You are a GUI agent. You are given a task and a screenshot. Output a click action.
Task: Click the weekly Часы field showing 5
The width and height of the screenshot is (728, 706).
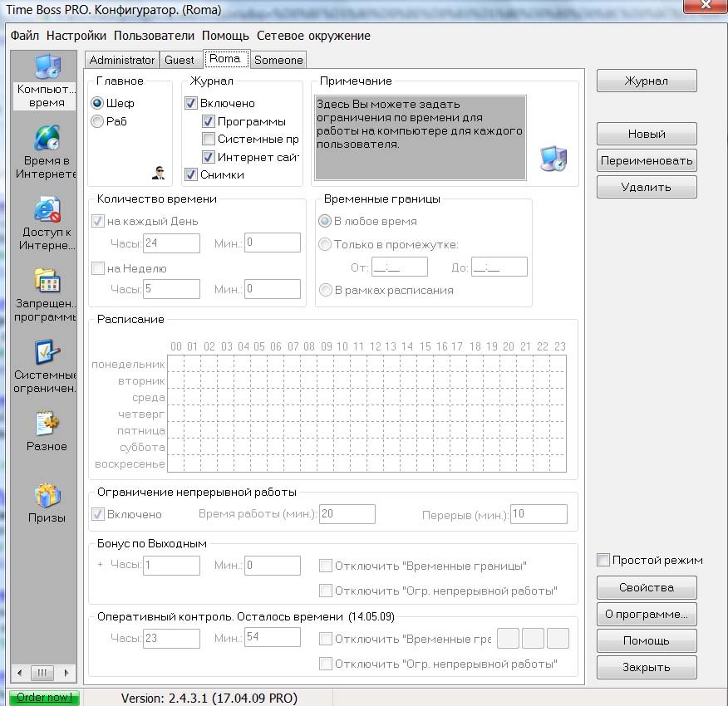[x=171, y=289]
